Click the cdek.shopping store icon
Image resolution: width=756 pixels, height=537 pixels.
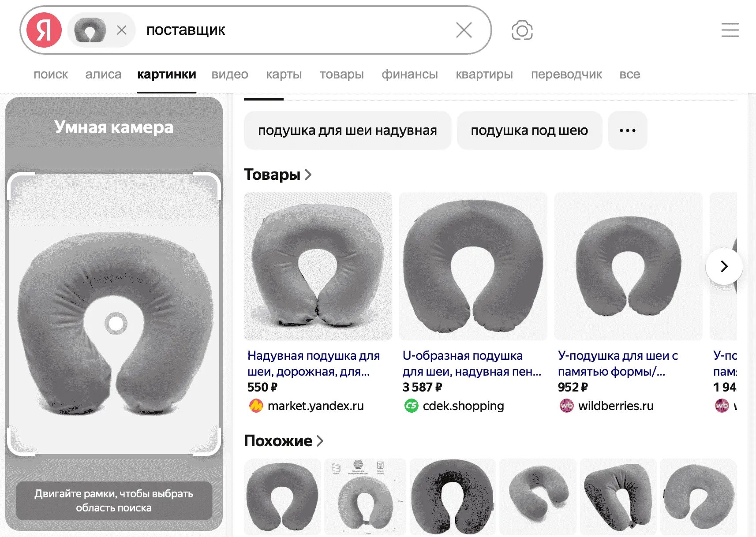click(x=411, y=406)
